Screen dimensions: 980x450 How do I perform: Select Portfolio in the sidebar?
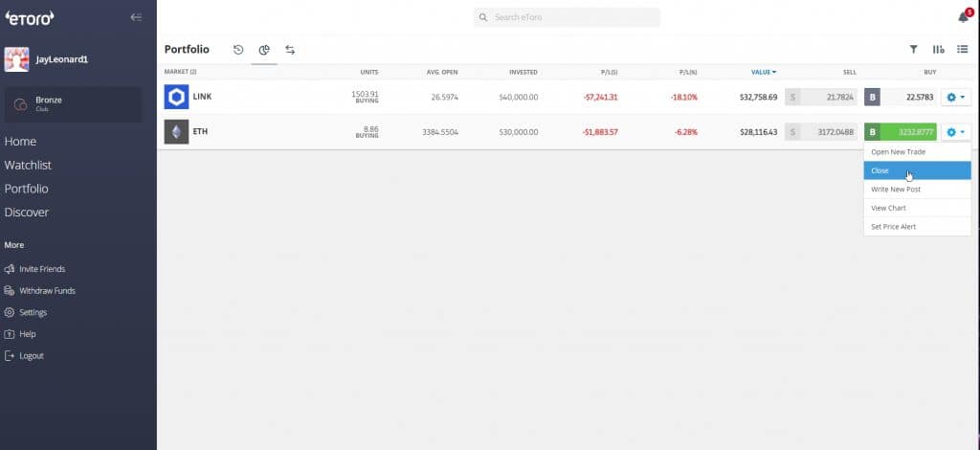[26, 189]
